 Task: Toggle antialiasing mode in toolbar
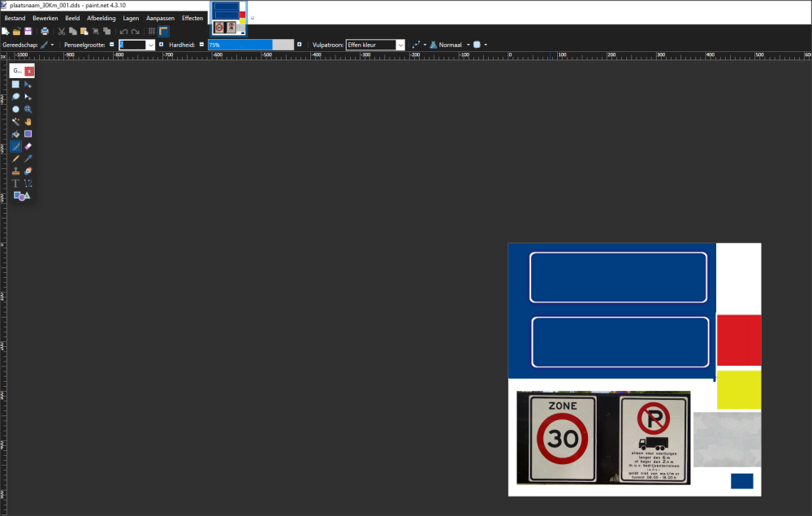tap(417, 45)
